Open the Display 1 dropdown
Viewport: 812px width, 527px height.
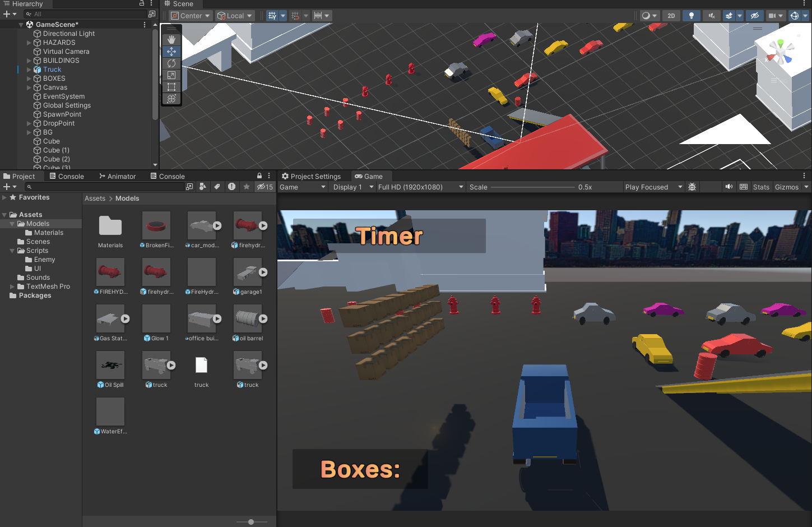tap(353, 187)
